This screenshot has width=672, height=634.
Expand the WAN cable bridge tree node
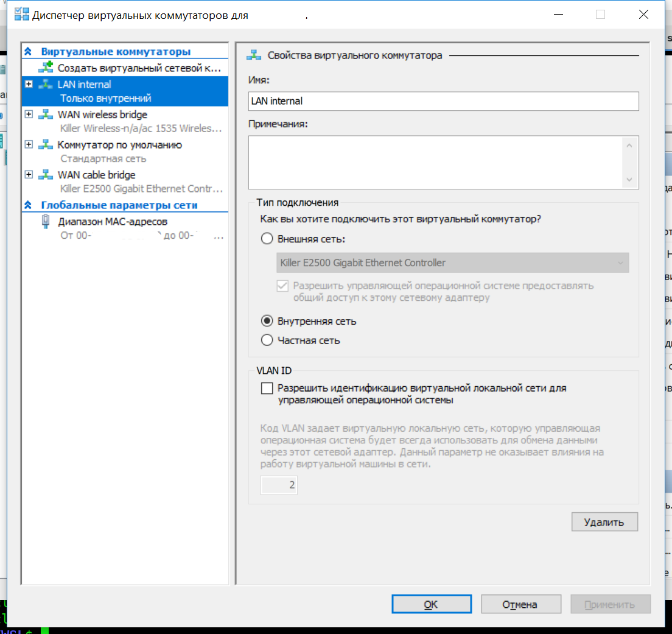point(29,174)
